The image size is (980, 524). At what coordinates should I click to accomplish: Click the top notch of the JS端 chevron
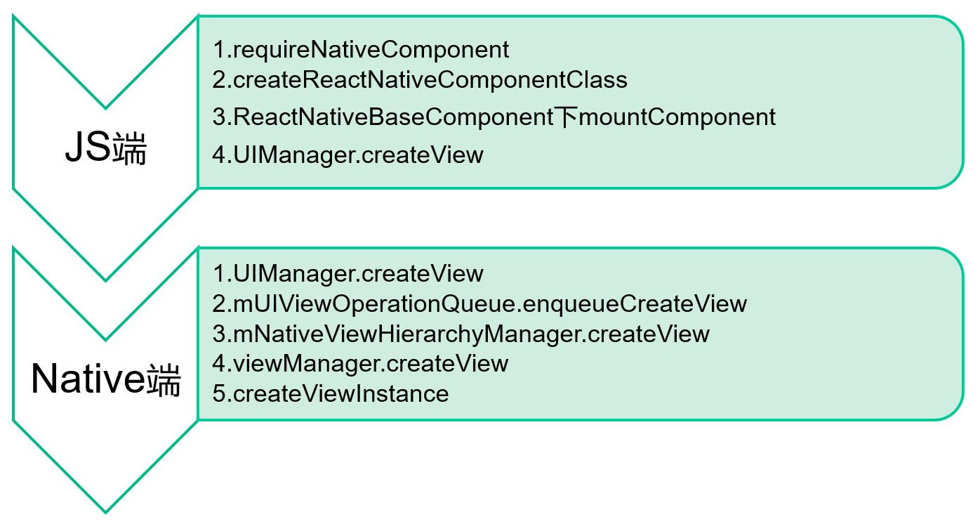[x=105, y=105]
